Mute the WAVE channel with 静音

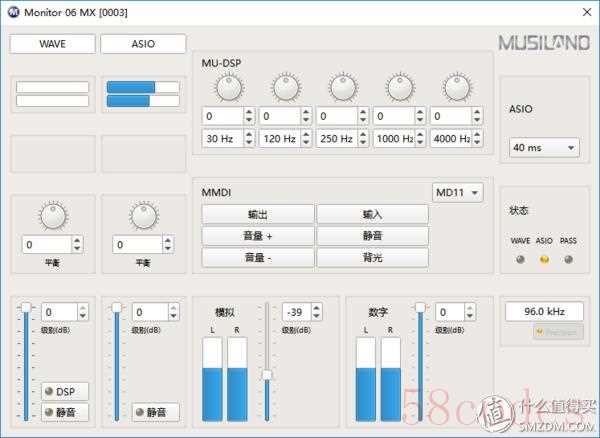(x=65, y=412)
